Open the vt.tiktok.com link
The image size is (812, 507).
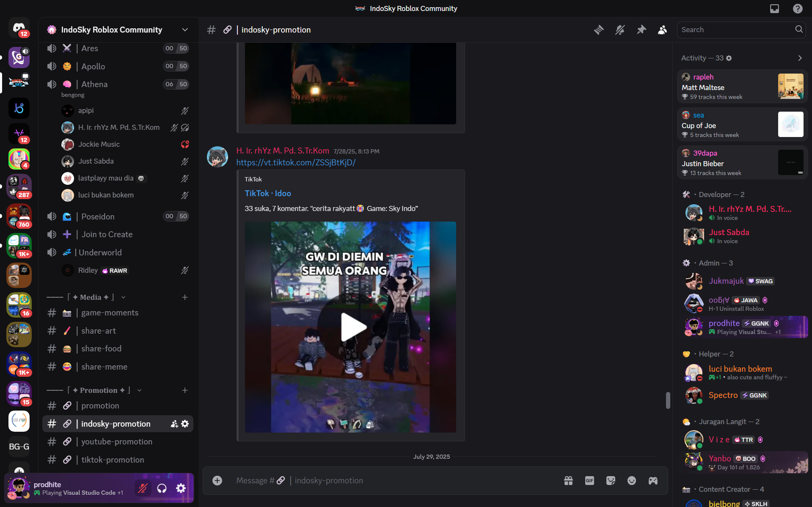pyautogui.click(x=296, y=162)
